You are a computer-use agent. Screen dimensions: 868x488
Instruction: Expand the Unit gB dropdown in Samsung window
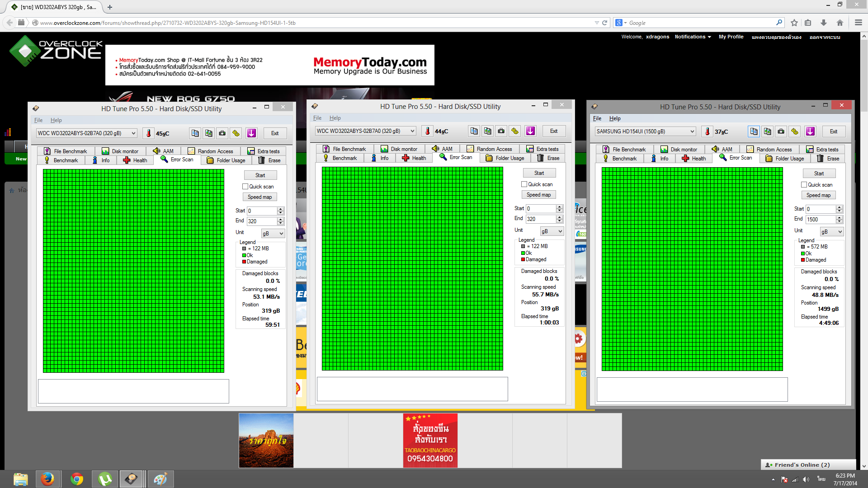tap(832, 232)
